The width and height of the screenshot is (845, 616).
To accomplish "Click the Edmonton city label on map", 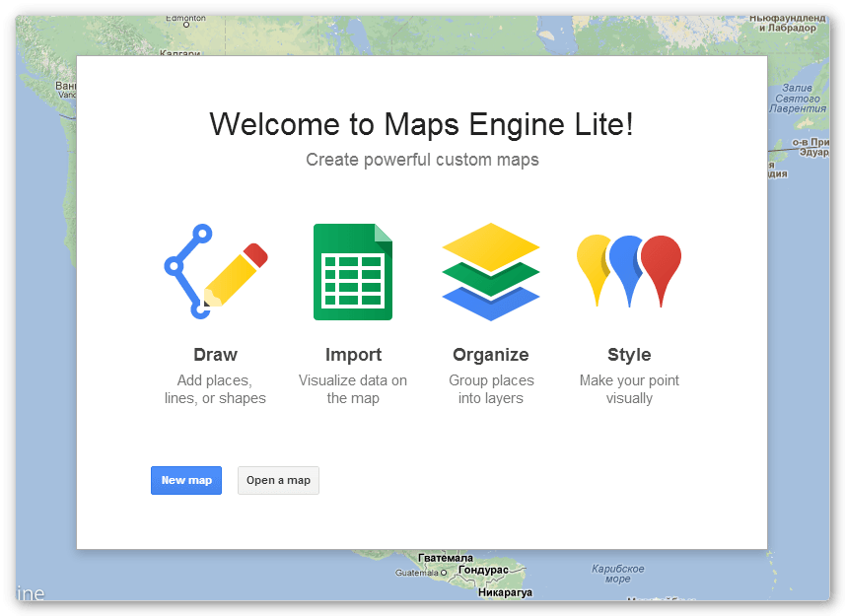I will tap(185, 19).
